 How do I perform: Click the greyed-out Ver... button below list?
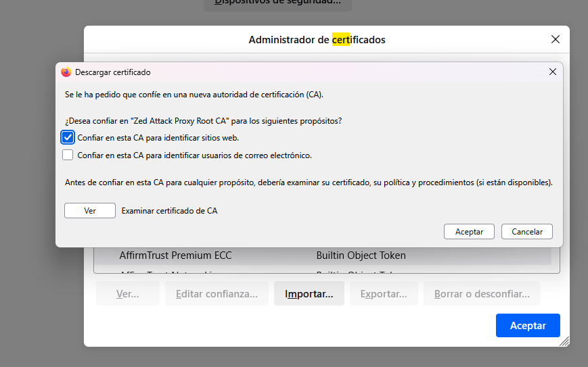point(128,294)
